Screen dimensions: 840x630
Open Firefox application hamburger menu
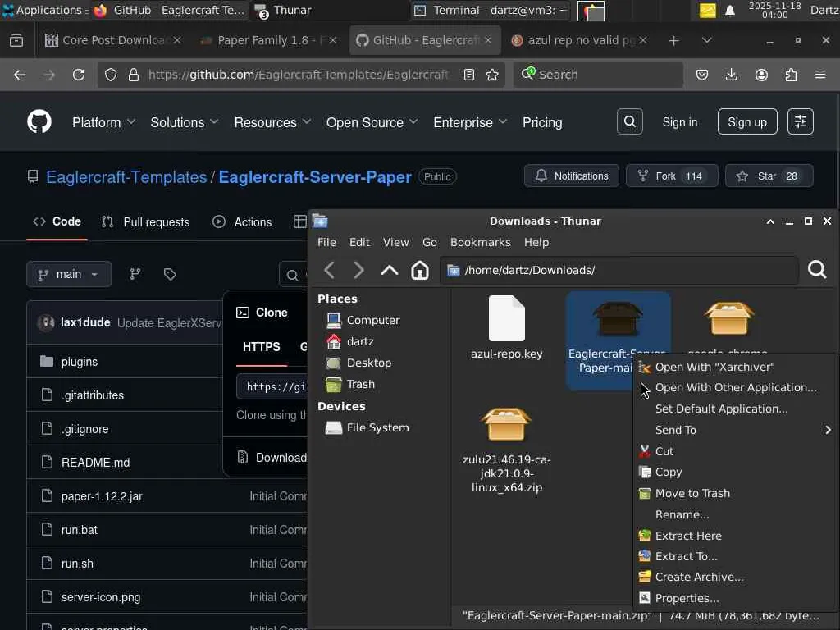tap(820, 75)
